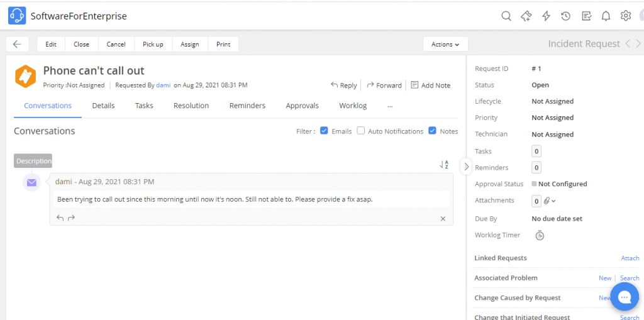644x320 pixels.
Task: Open the Worklog tab
Action: (353, 106)
